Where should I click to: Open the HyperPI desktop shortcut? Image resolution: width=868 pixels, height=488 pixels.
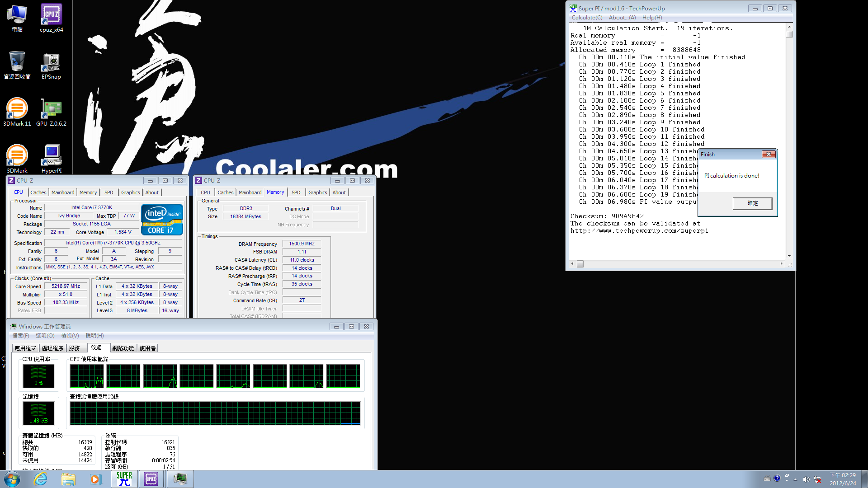pyautogui.click(x=51, y=159)
